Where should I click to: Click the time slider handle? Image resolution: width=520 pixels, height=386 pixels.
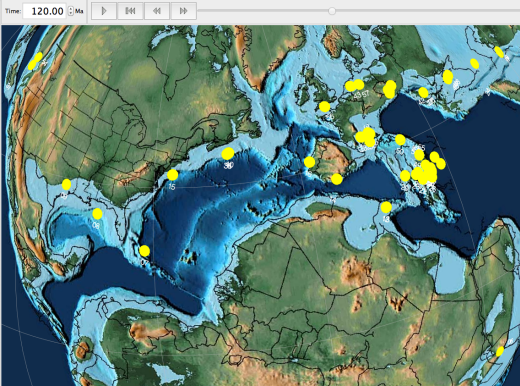coord(332,11)
